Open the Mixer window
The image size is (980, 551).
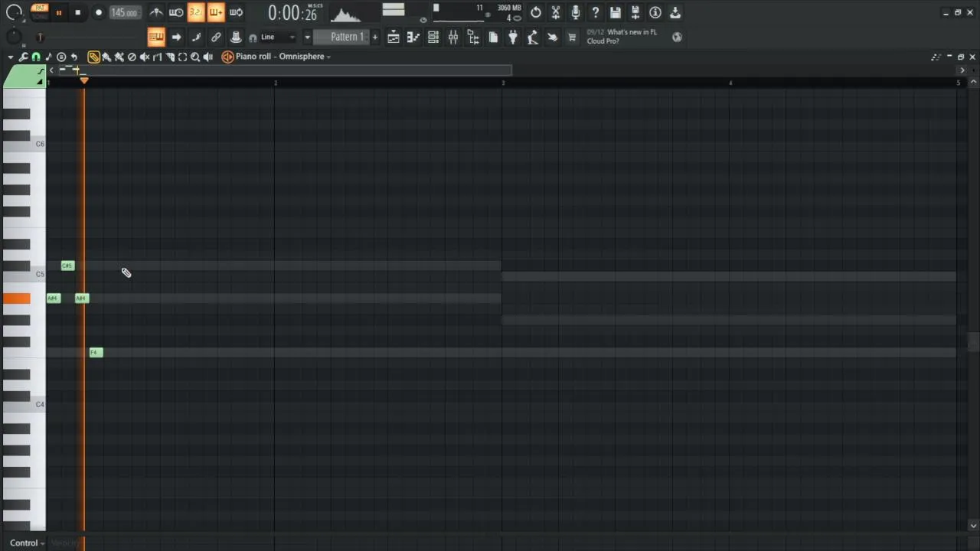(x=453, y=37)
